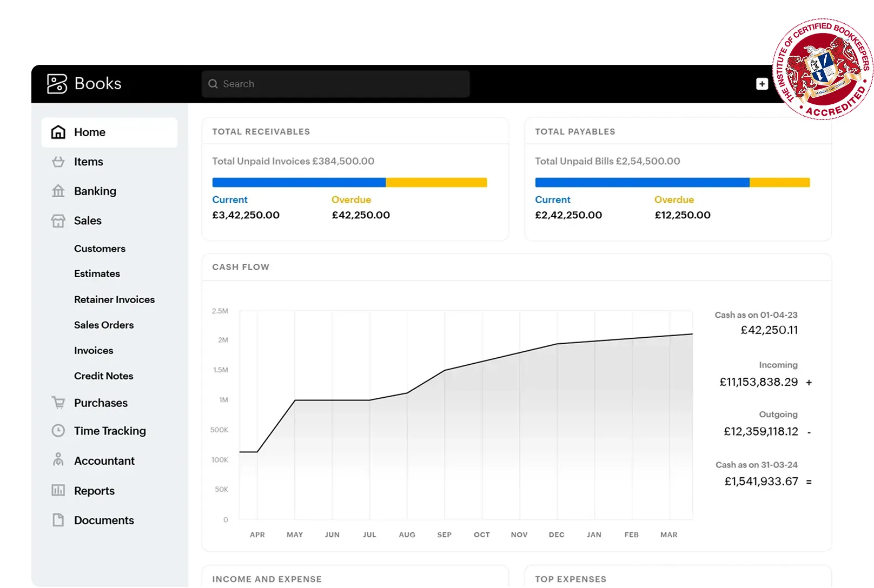Click inside the Search field
The height and width of the screenshot is (588, 874).
(335, 84)
